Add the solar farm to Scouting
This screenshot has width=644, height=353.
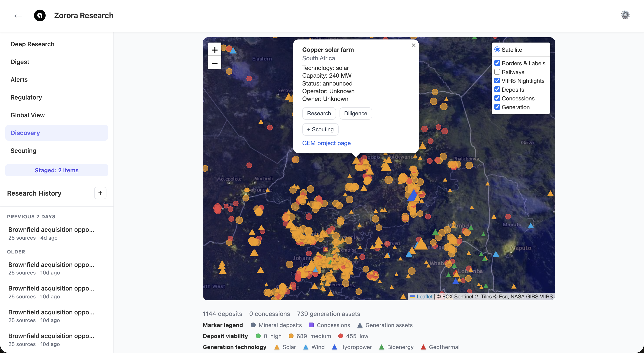tap(320, 129)
